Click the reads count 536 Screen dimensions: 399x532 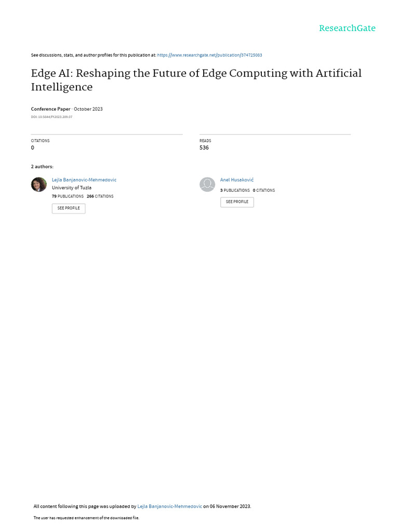(204, 148)
